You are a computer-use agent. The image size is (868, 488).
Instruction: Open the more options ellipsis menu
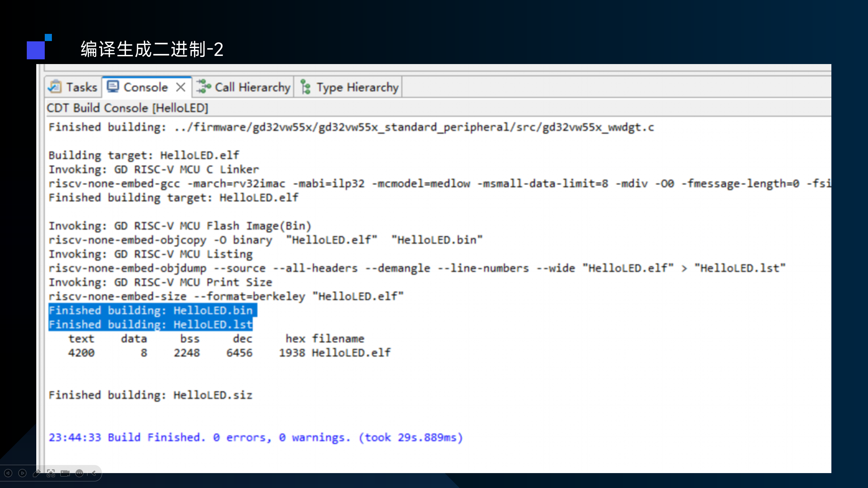click(79, 473)
